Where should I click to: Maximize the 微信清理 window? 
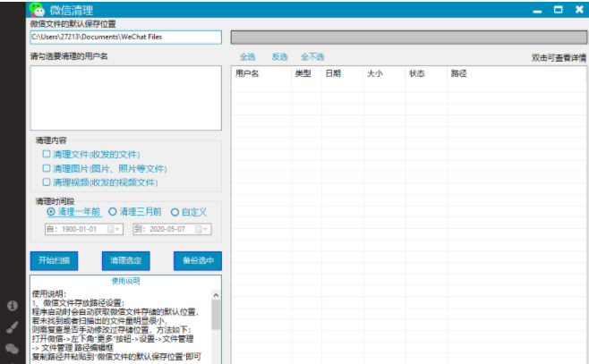[559, 10]
